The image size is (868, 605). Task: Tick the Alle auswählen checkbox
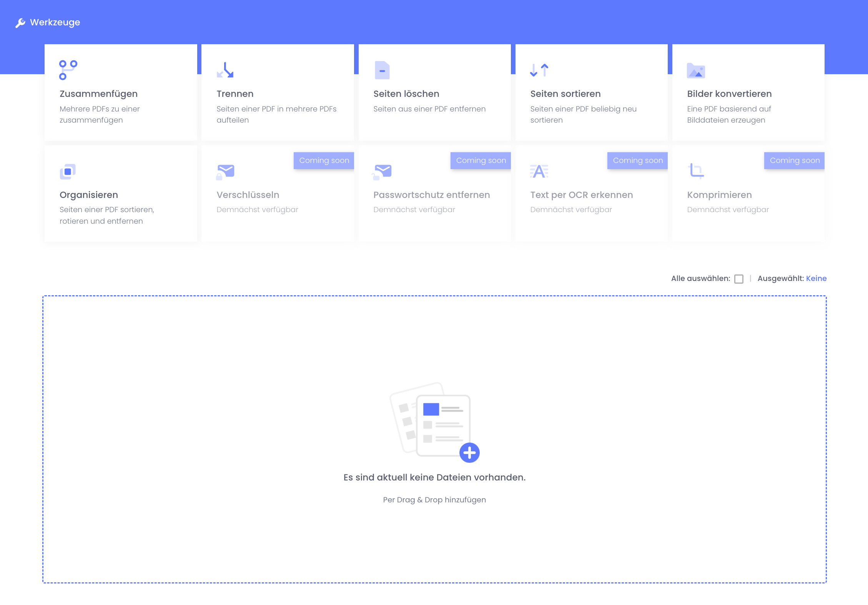pos(738,279)
